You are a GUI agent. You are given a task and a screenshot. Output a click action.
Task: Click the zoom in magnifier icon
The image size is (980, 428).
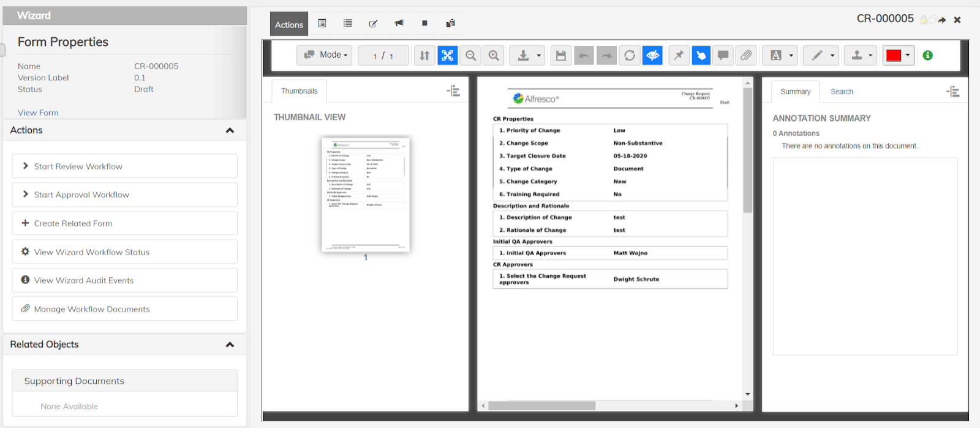(x=494, y=56)
